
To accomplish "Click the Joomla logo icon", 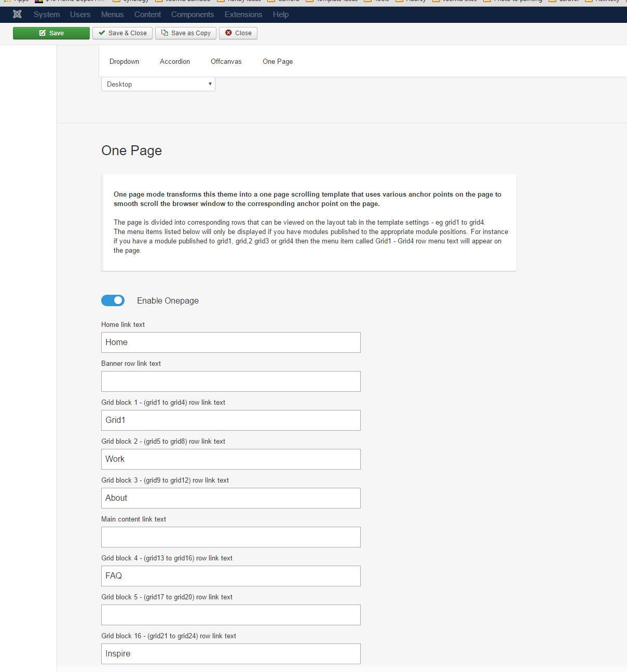I will (17, 15).
